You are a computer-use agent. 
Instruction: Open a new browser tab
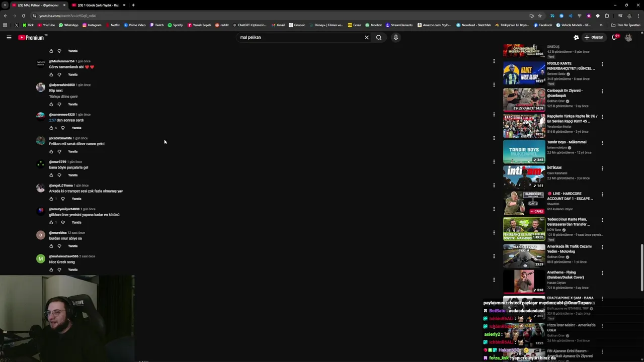coord(133,5)
